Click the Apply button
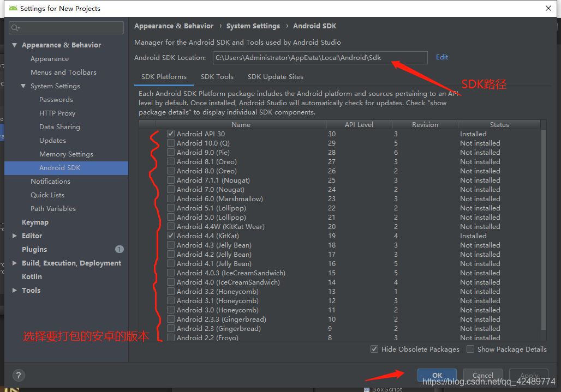Screen dimensions: 561x392 [x=529, y=375]
